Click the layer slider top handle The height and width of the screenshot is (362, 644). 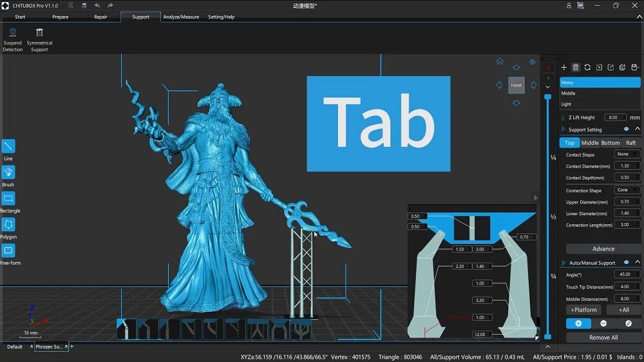coord(547,97)
